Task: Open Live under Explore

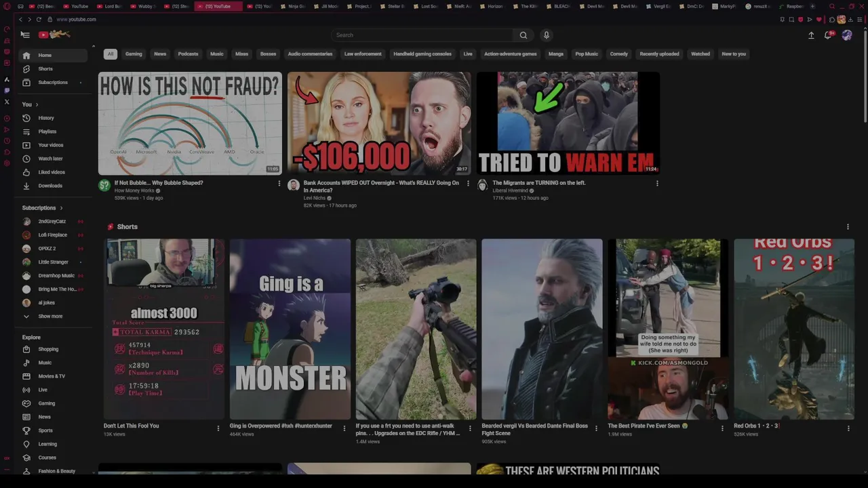Action: [54, 390]
